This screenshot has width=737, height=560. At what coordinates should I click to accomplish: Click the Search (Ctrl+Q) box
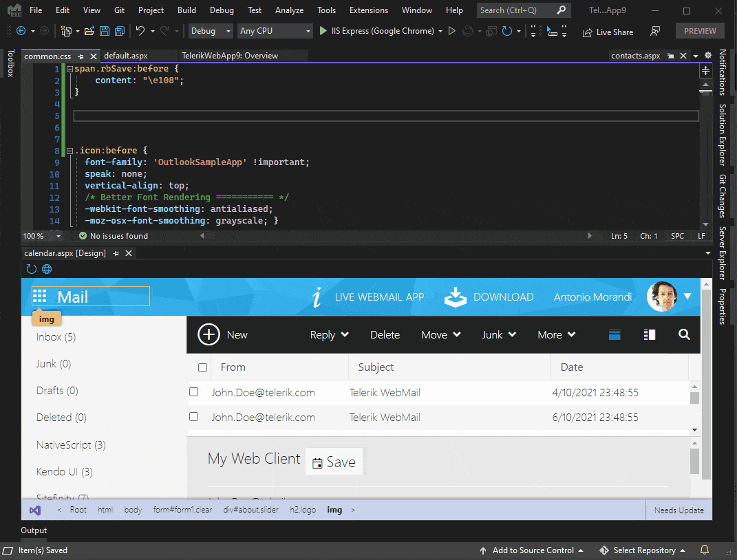524,10
